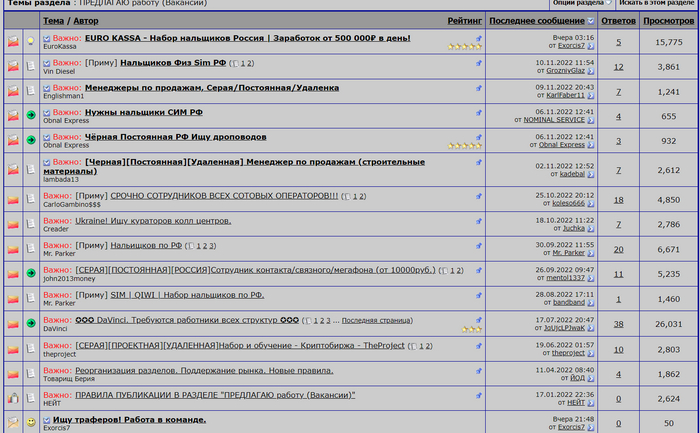Viewport: 700px width, 433px height.
Task: Open Чёрная Постоянная РФ Ищу дроповодов thread
Action: point(175,137)
